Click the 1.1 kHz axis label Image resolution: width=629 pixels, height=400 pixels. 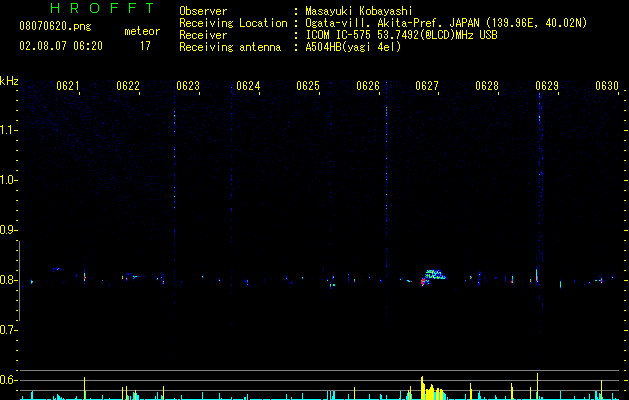(9, 130)
